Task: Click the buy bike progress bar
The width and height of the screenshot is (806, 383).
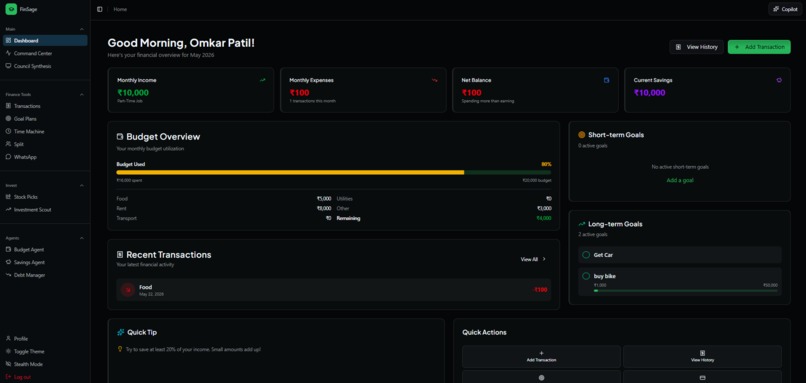Action: (x=686, y=290)
